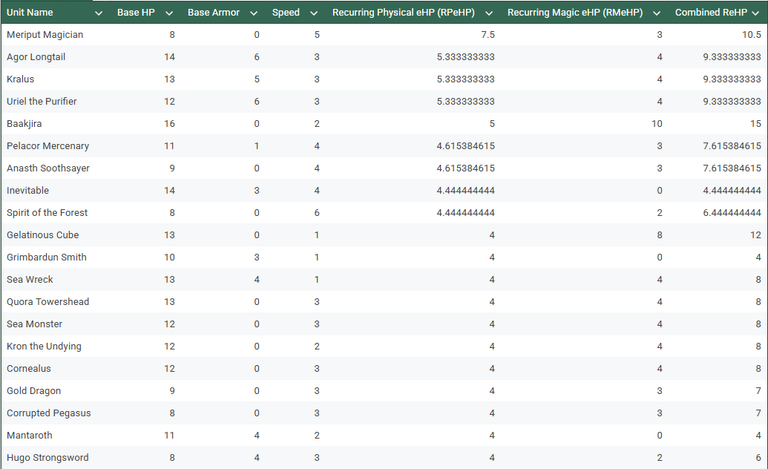Select the Combined ReHP header text

tap(711, 13)
